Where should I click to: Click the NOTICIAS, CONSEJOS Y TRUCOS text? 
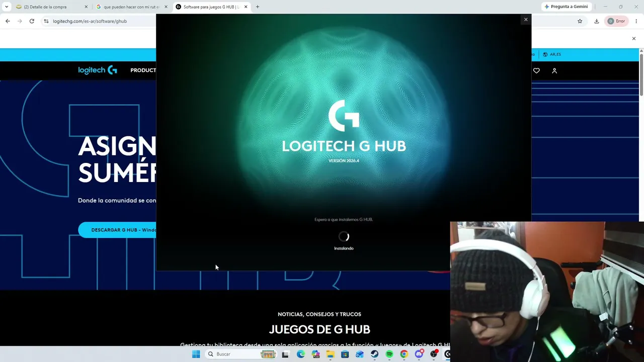(319, 314)
